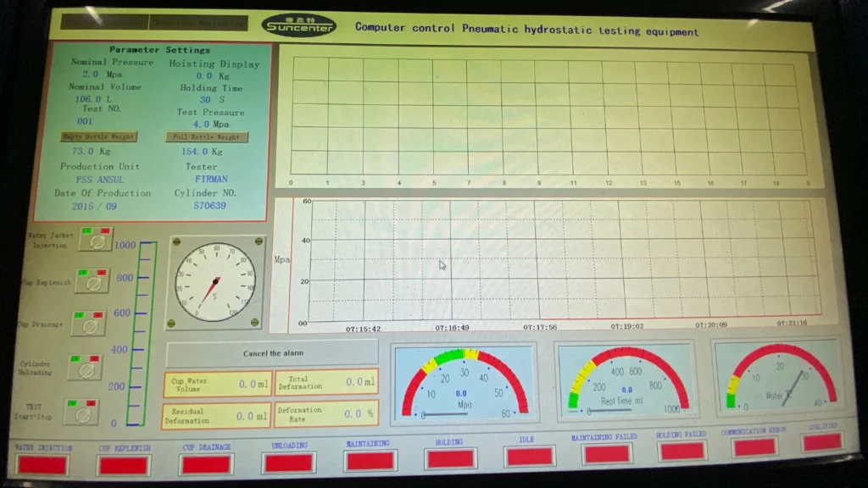The width and height of the screenshot is (868, 488).
Task: Click the Cup Replenish rotary knob
Action: (93, 282)
